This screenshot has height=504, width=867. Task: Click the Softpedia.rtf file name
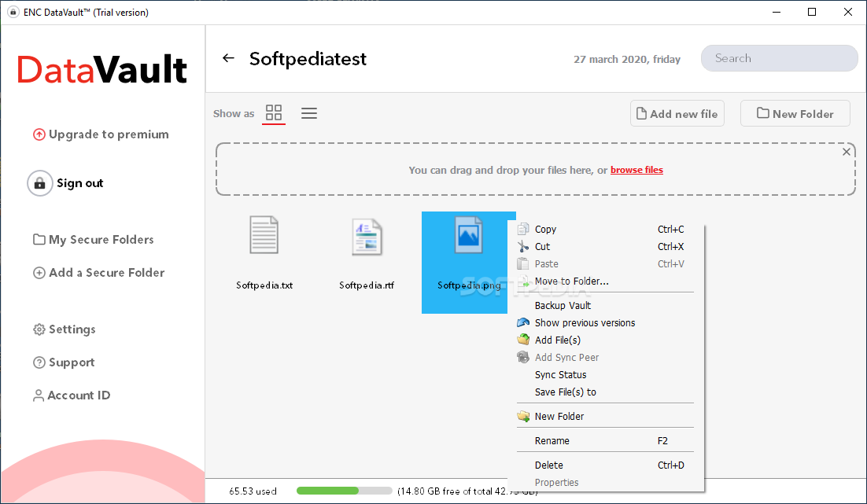[x=367, y=285]
